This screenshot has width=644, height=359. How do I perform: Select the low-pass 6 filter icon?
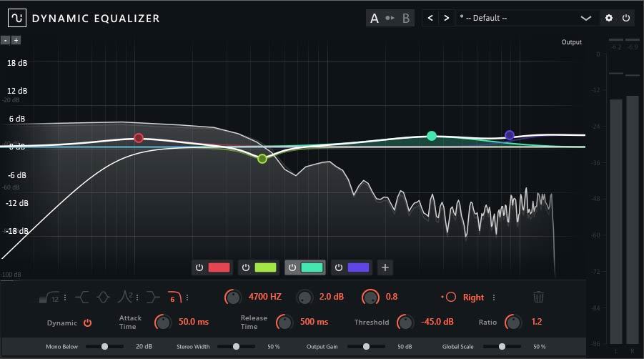pyautogui.click(x=174, y=297)
